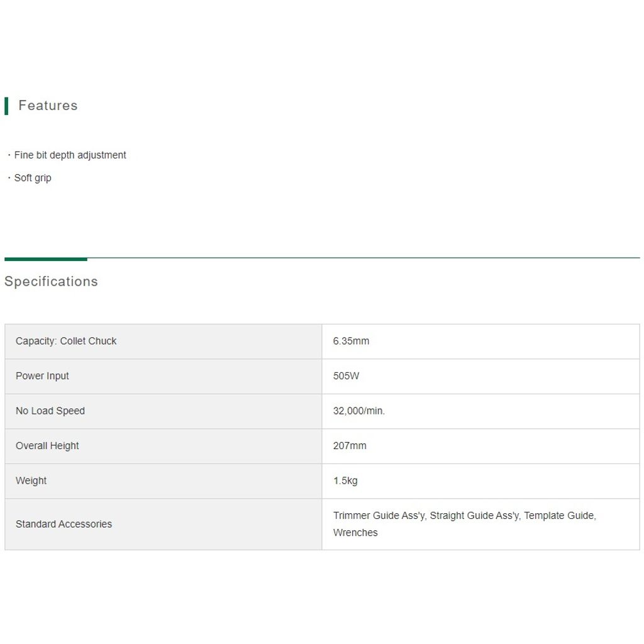
Task: Select the Capacity: Collet Chuck label cell
Action: 164,341
